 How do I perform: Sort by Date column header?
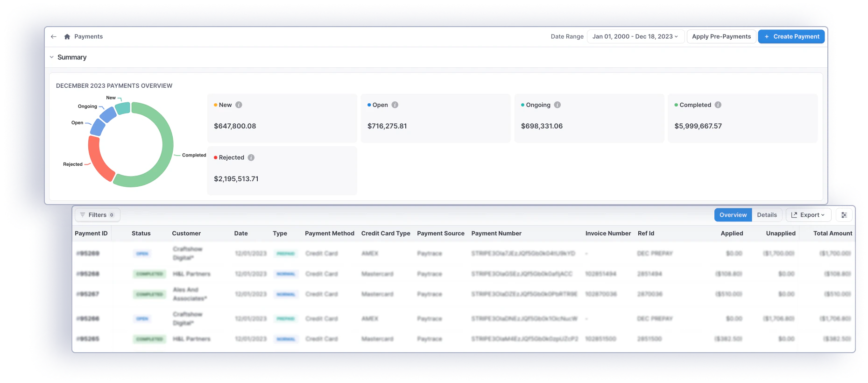(241, 234)
